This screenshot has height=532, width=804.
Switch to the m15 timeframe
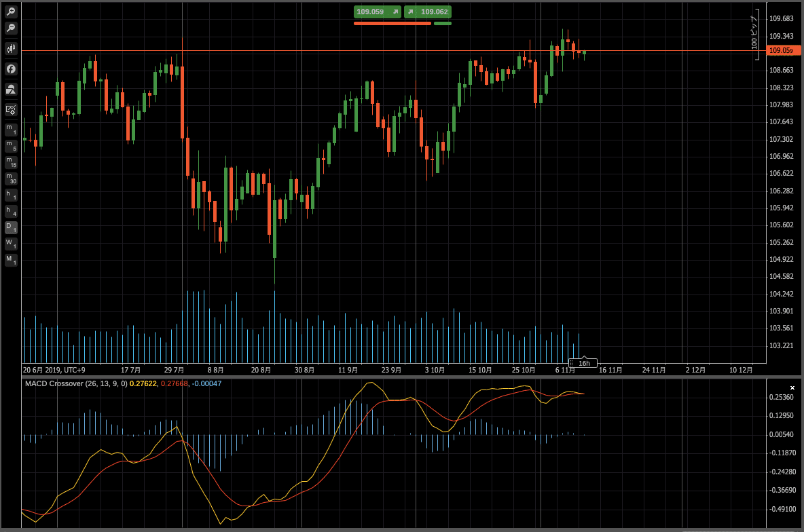[11, 162]
